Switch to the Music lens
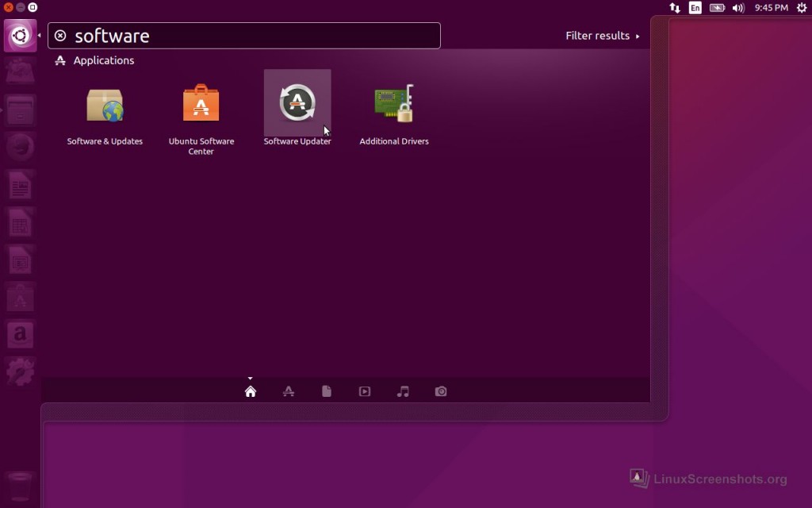This screenshot has height=508, width=812. (403, 391)
